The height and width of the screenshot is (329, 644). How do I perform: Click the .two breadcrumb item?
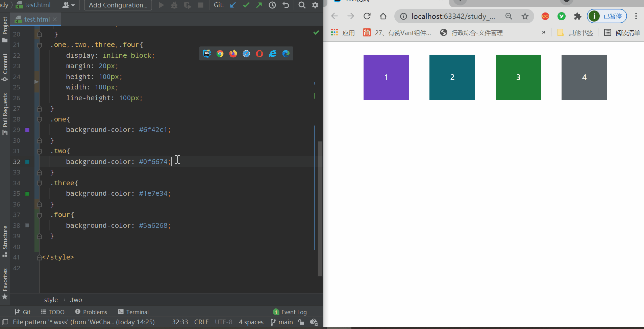76,300
